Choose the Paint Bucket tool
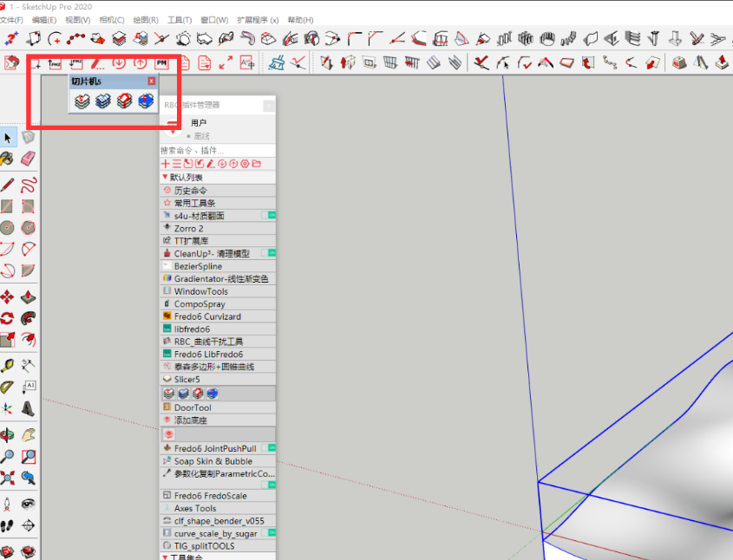Screen dimensions: 733x560 pos(7,159)
